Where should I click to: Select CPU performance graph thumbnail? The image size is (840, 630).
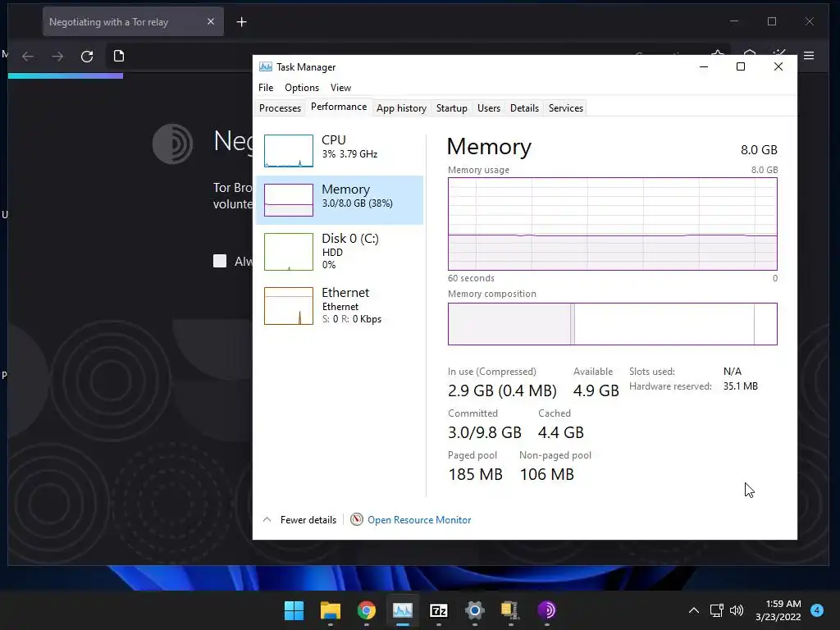click(288, 151)
